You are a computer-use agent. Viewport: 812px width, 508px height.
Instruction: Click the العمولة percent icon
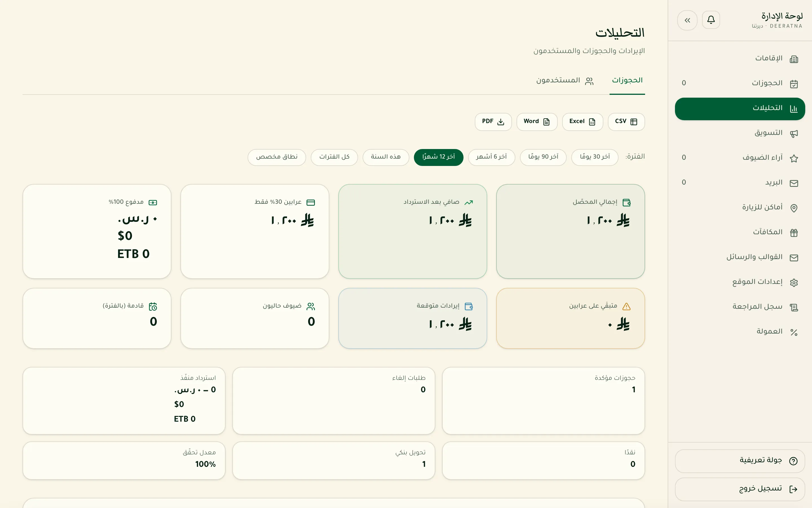coord(794,332)
